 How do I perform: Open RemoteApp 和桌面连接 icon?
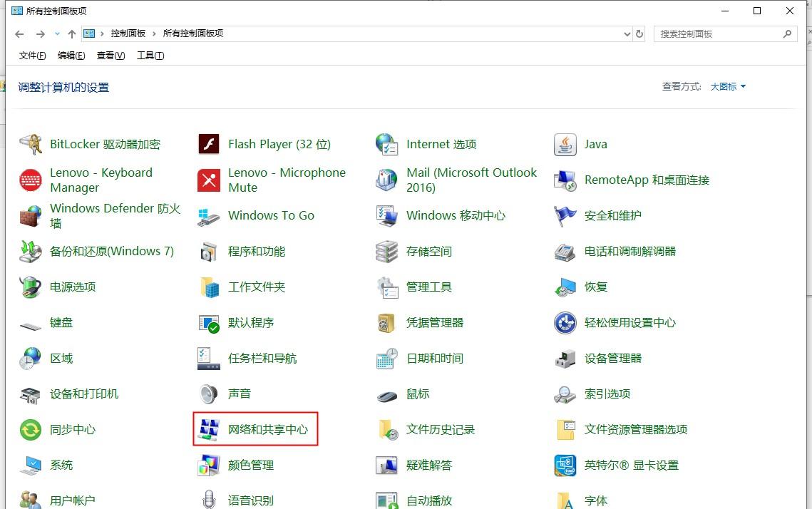(565, 180)
